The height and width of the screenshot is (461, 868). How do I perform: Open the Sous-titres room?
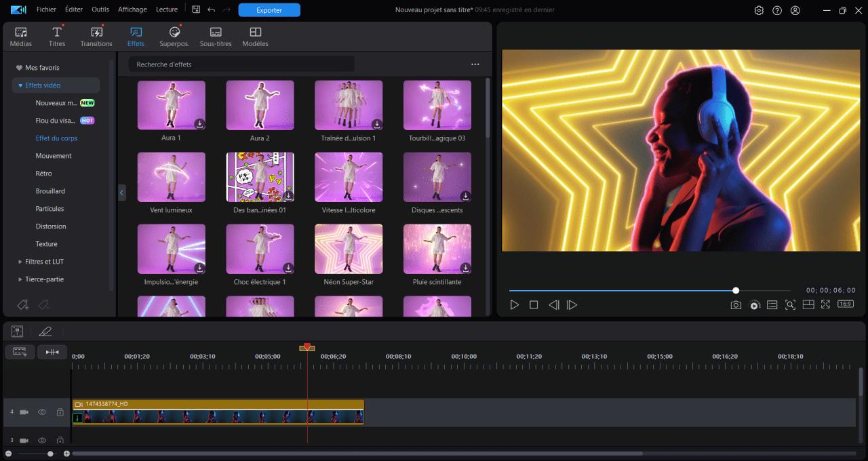pyautogui.click(x=216, y=37)
